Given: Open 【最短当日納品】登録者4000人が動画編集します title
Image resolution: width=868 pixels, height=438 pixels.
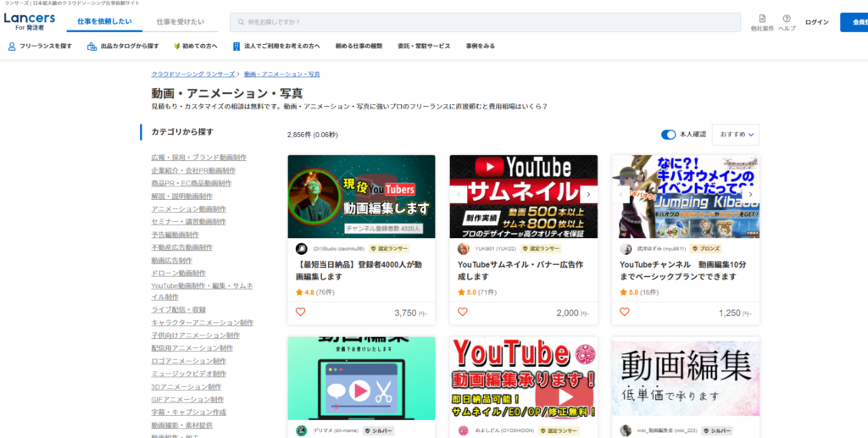Looking at the screenshot, I should [x=359, y=270].
